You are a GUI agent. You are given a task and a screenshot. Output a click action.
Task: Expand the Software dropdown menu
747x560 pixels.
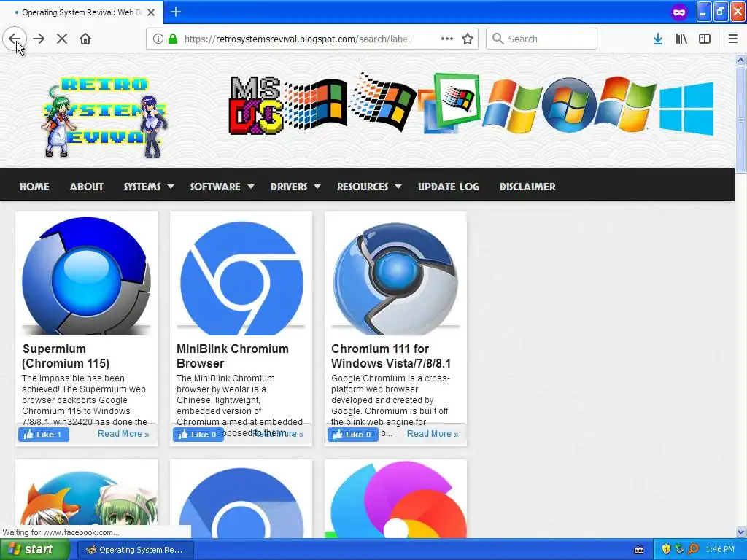pos(222,187)
